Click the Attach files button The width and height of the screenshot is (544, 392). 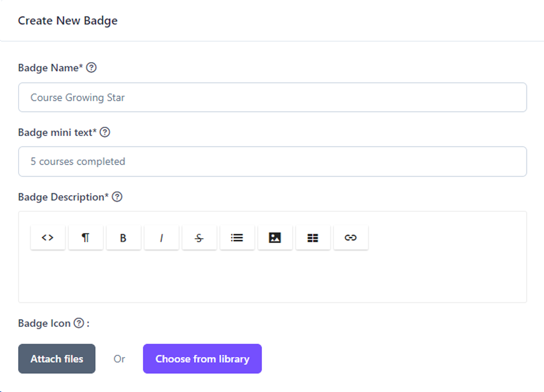(x=57, y=359)
